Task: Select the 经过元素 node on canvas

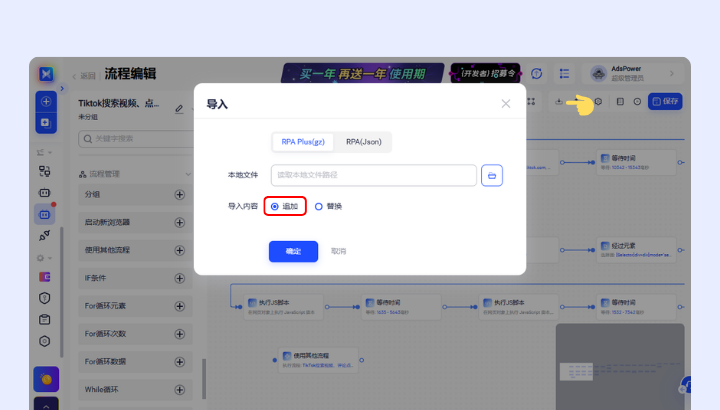Action: click(x=637, y=250)
